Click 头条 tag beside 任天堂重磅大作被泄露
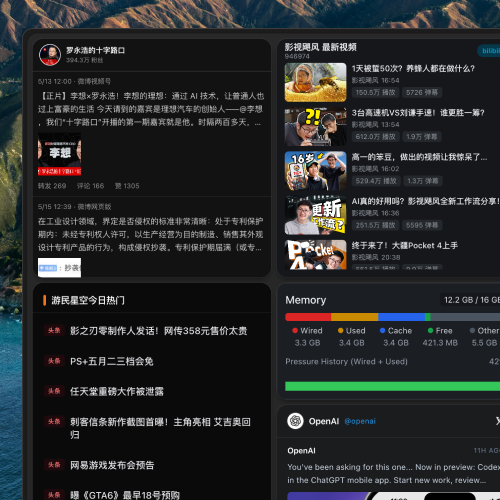This screenshot has width=500, height=500. point(54,391)
